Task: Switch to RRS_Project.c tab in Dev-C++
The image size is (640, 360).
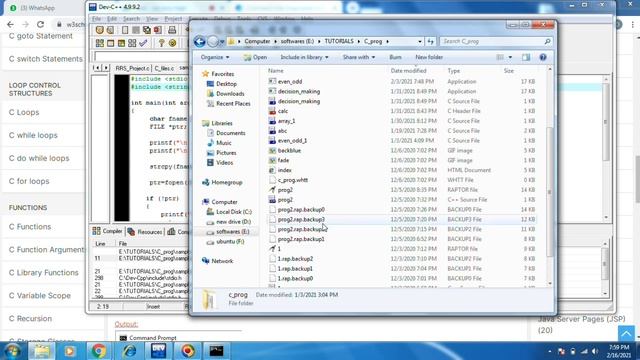Action: [x=132, y=68]
